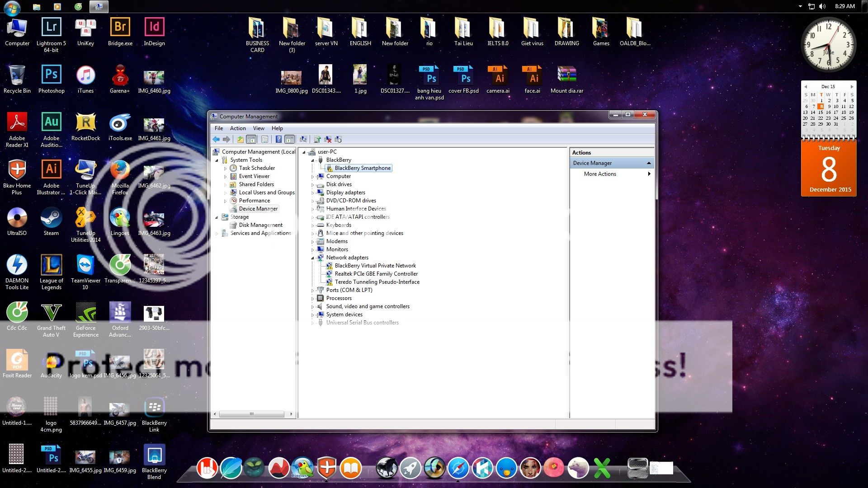The width and height of the screenshot is (868, 488).
Task: Click the Mount dia.rar archive file
Action: (566, 79)
